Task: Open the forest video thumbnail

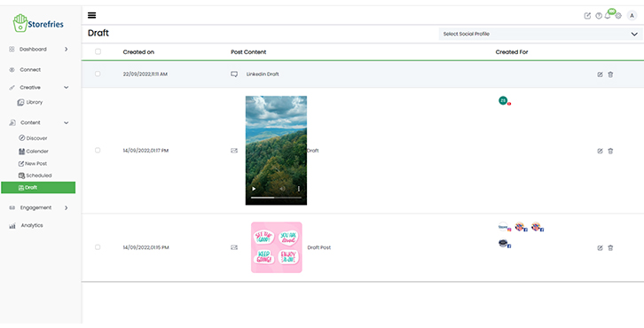Action: (x=276, y=150)
